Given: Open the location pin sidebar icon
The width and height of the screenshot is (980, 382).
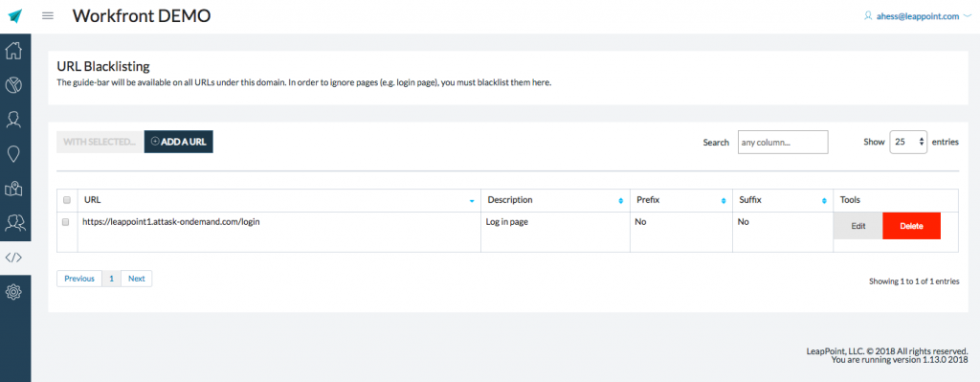Looking at the screenshot, I should (x=13, y=154).
